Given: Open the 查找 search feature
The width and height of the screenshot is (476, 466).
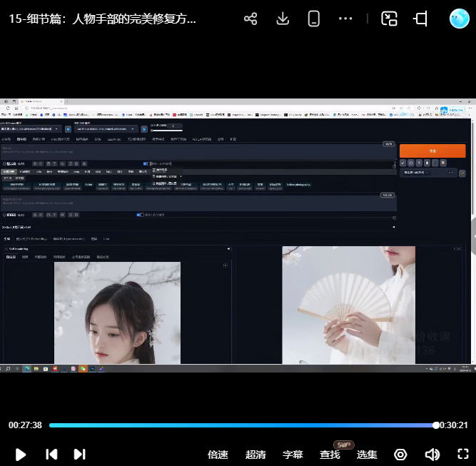Looking at the screenshot, I should click(x=330, y=455).
